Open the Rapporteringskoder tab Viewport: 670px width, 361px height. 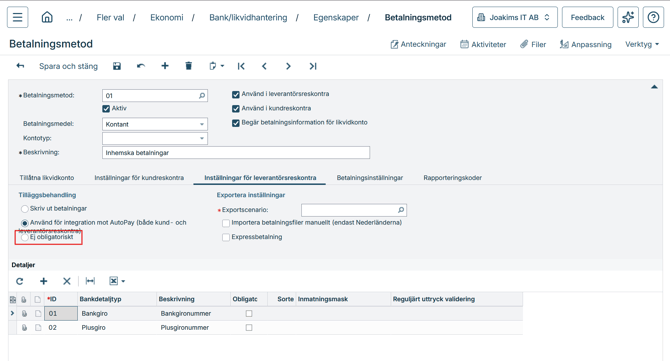[453, 178]
